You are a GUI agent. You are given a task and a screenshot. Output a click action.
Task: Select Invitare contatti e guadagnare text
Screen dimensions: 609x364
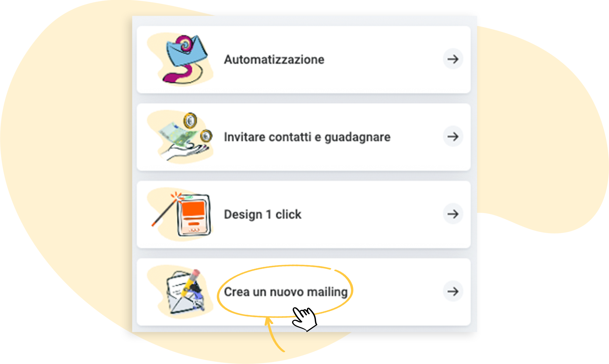point(307,137)
